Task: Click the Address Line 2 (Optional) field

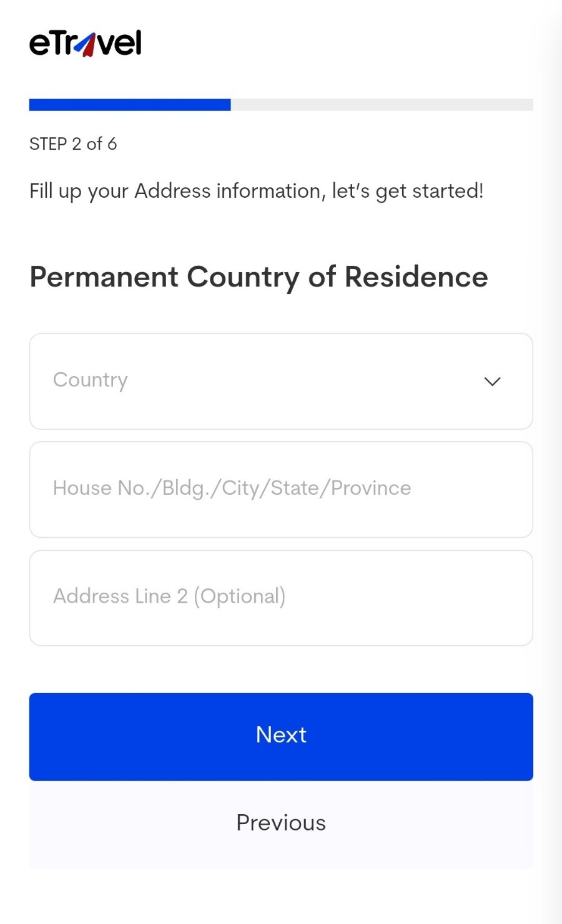Action: pos(281,598)
